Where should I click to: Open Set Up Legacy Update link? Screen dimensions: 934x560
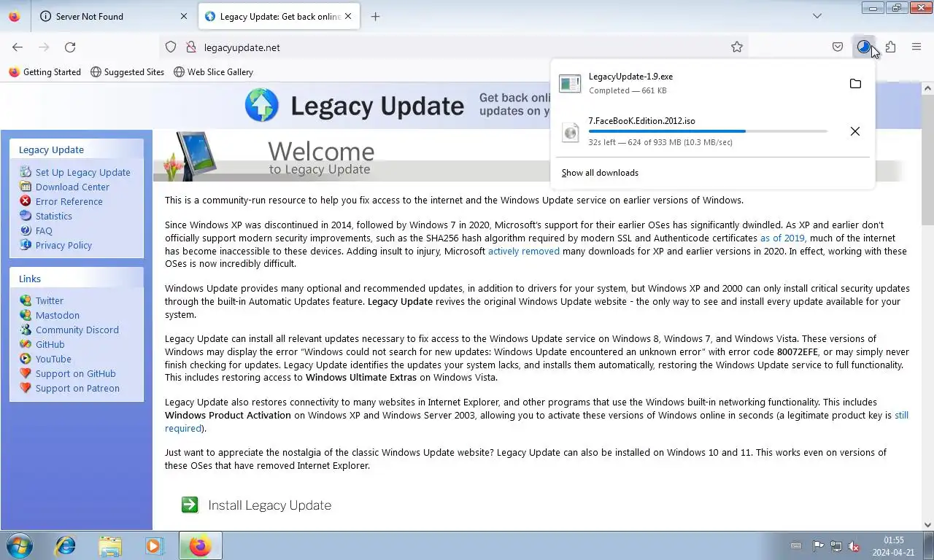[x=83, y=172]
